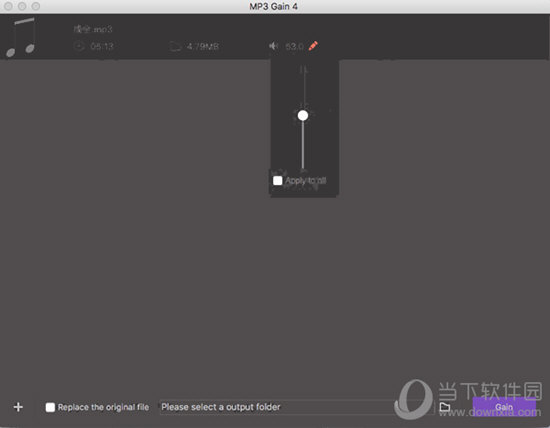The height and width of the screenshot is (428, 550).
Task: Click the file size disk icon
Action: [x=175, y=46]
